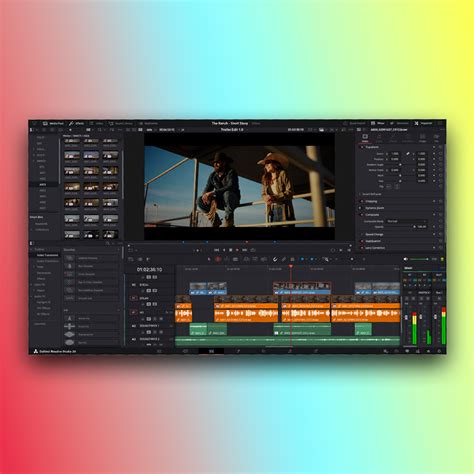
Task: Toggle timeline Snapping magnet
Action: click(275, 259)
